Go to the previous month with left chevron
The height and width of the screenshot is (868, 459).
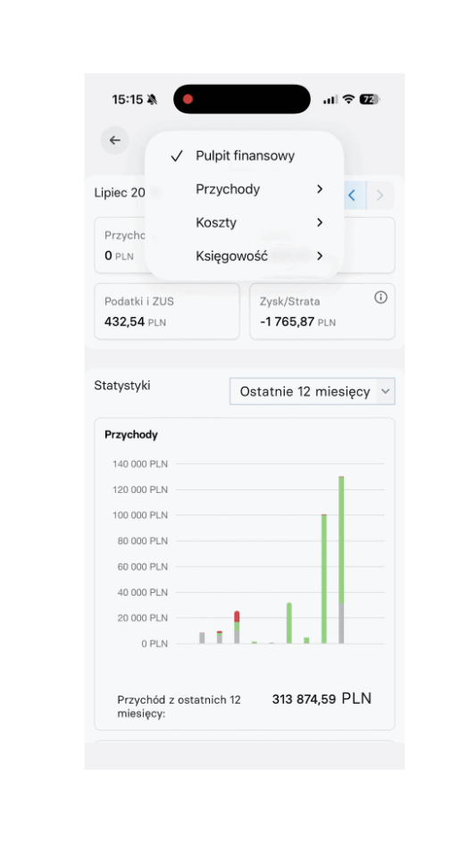point(352,196)
